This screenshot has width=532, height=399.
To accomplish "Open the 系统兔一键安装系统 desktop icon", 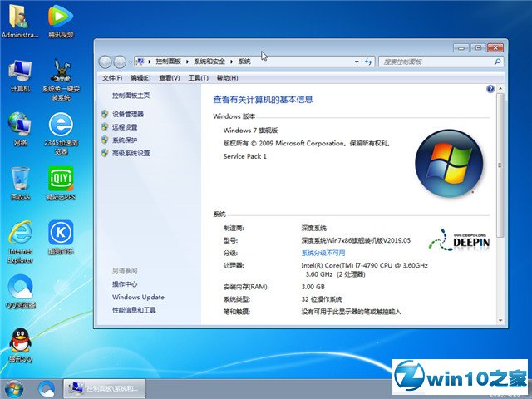I will click(x=61, y=80).
